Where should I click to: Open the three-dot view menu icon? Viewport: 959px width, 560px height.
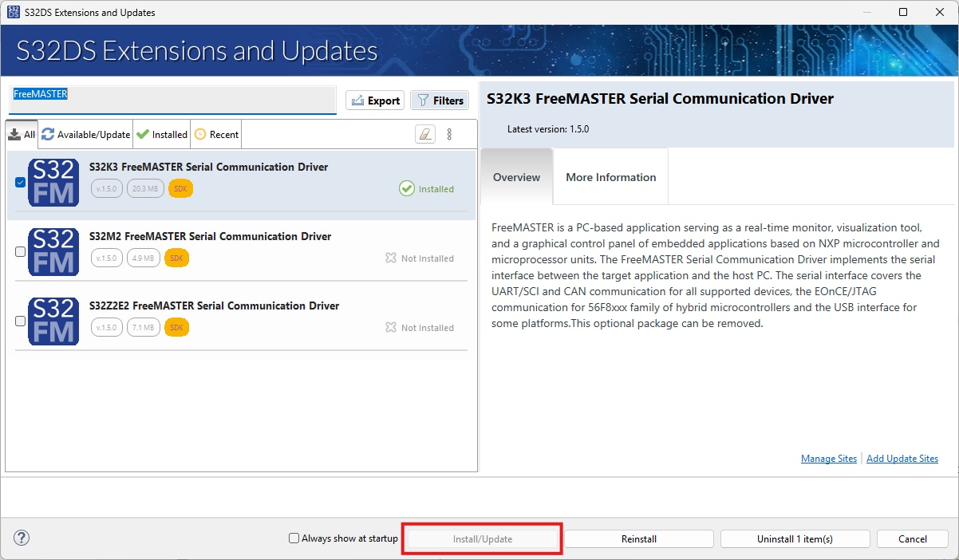pos(449,134)
